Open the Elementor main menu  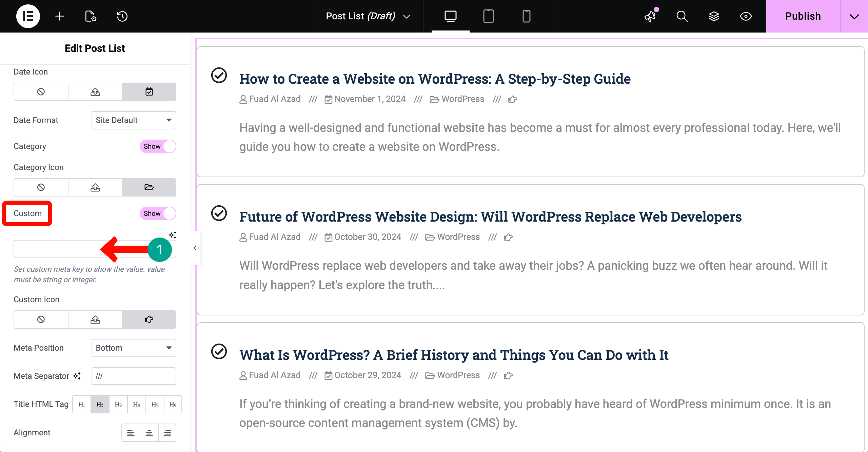(x=28, y=16)
